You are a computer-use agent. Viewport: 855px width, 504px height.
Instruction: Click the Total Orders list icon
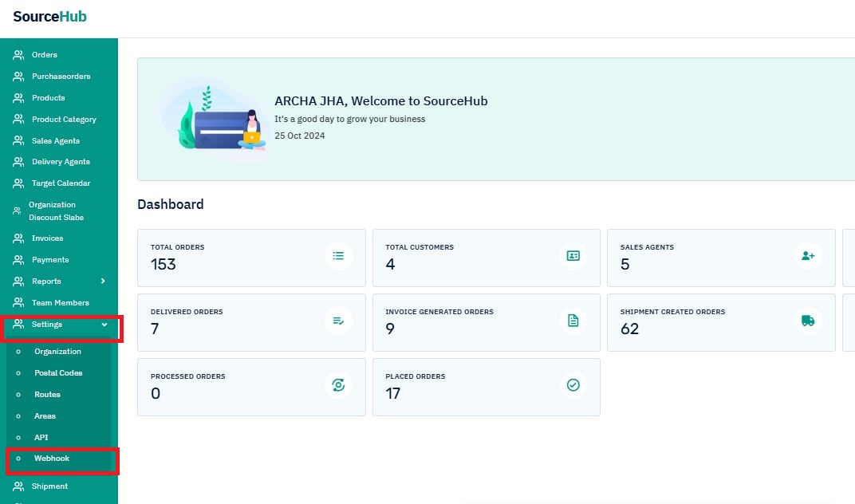338,256
